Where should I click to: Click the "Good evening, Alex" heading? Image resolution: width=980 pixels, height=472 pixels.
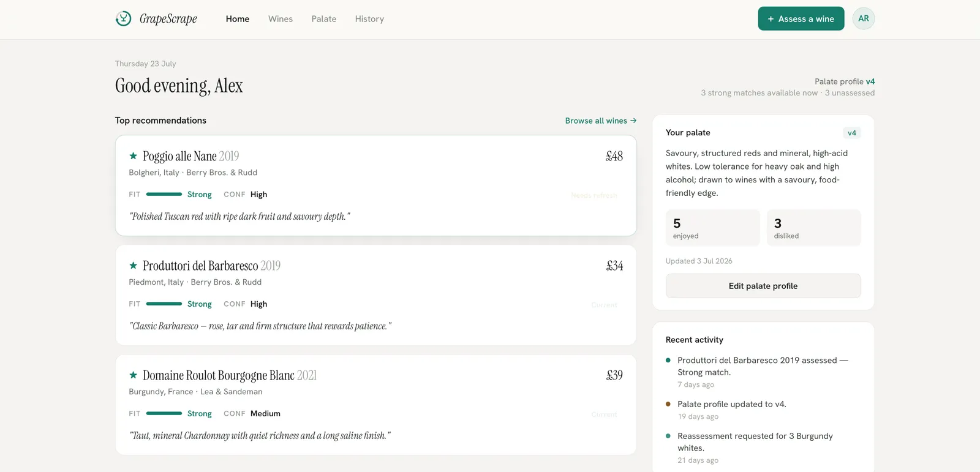pos(179,86)
